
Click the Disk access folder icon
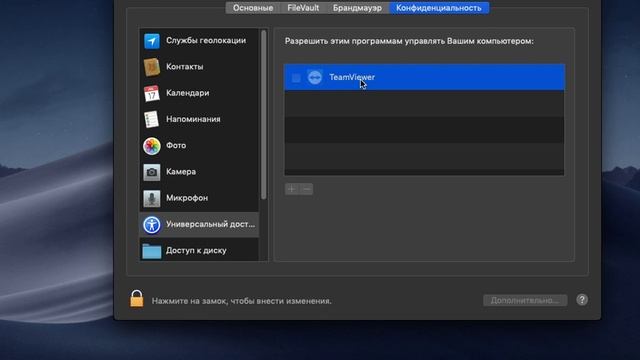coord(152,251)
